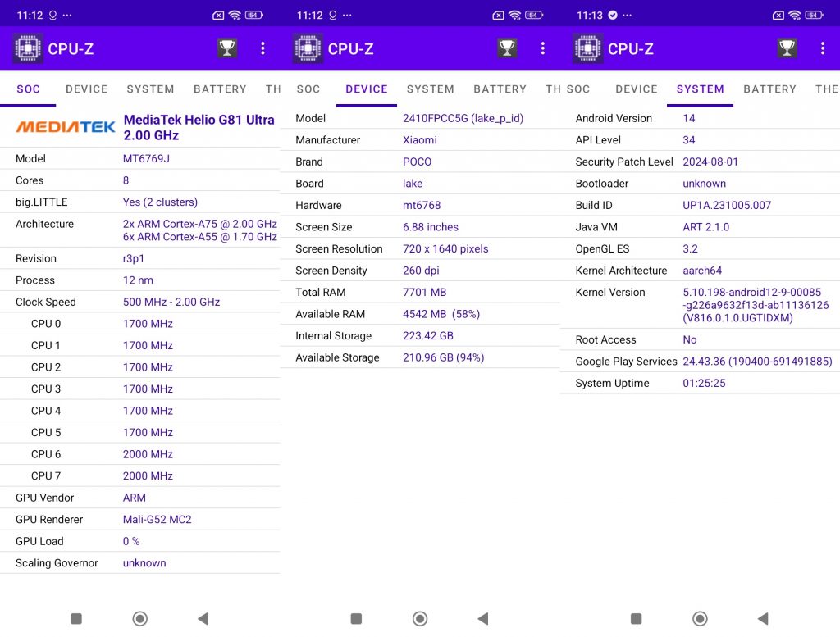
Task: Open the three-dot overflow menu in the middle screenshot
Action: [543, 48]
